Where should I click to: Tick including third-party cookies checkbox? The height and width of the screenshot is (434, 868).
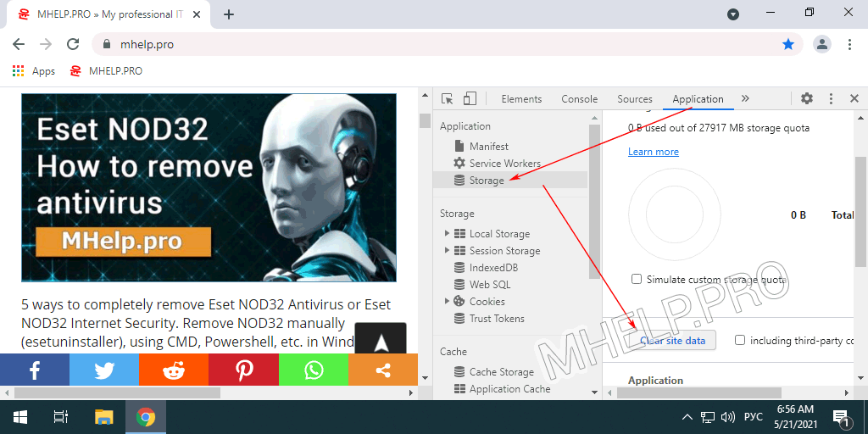(739, 340)
